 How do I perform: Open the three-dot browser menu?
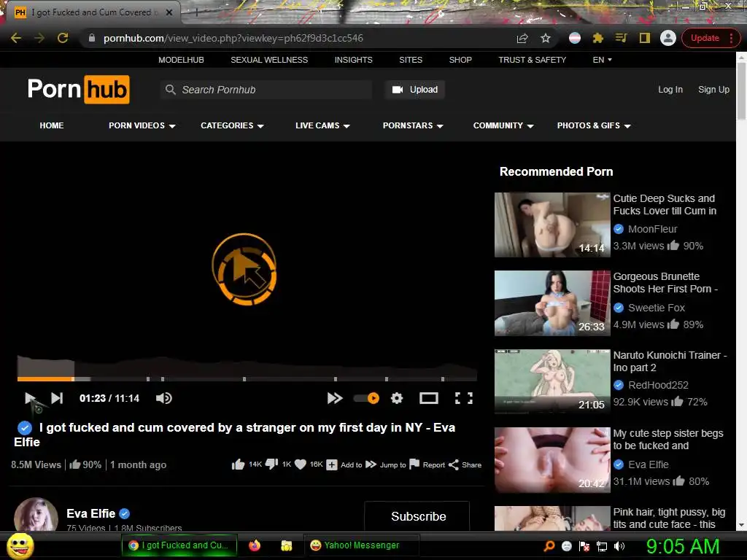point(731,38)
